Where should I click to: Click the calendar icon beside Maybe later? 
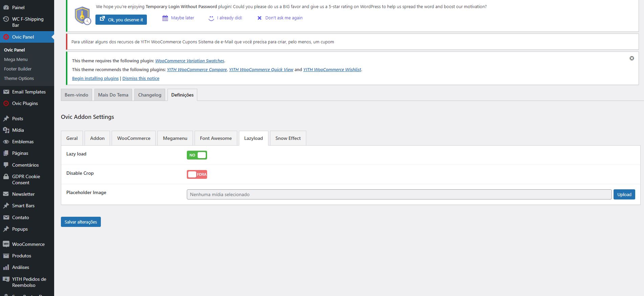[x=165, y=18]
